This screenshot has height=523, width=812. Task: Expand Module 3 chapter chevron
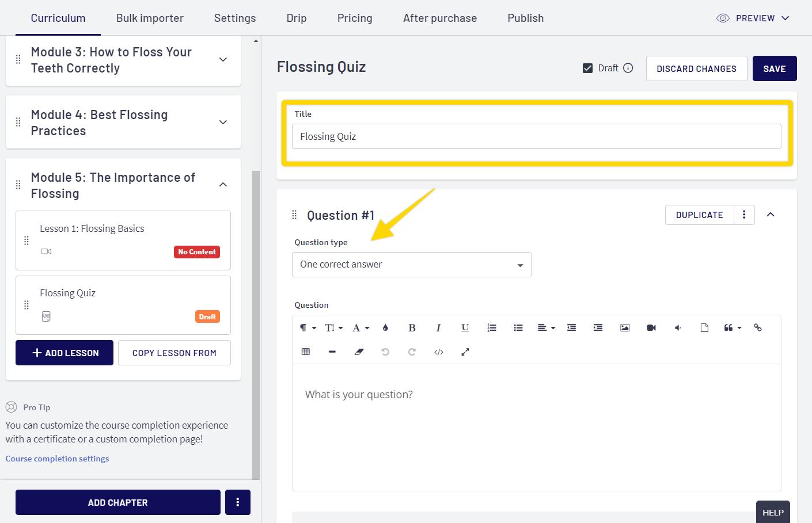(x=223, y=60)
